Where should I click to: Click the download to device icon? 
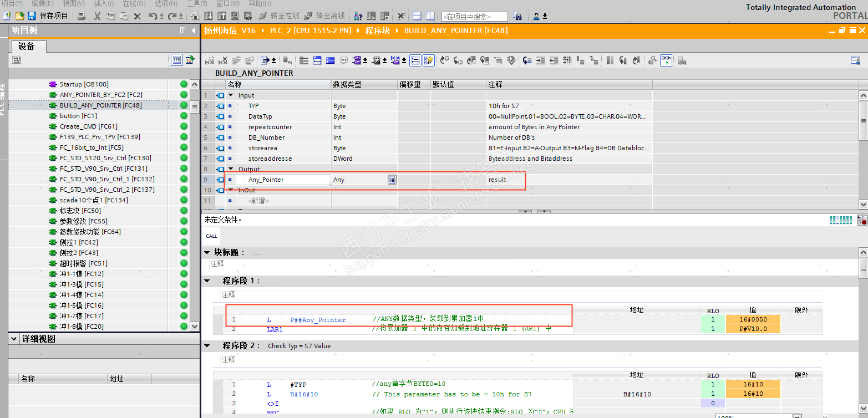pos(207,16)
